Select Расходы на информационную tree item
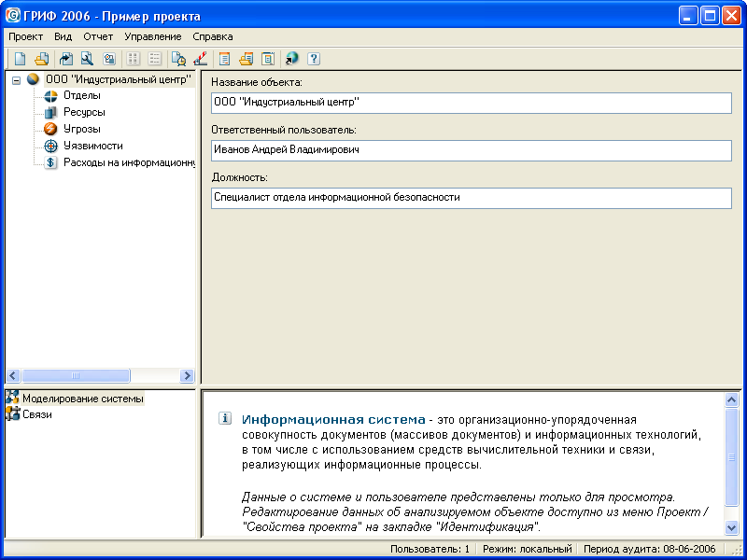Screen dimensions: 747x560 (129, 162)
